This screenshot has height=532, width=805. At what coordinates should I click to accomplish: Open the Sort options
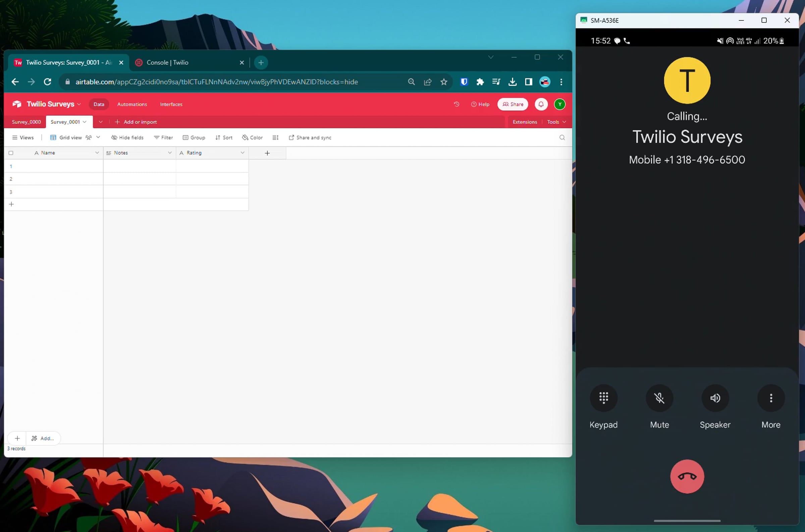tap(224, 137)
